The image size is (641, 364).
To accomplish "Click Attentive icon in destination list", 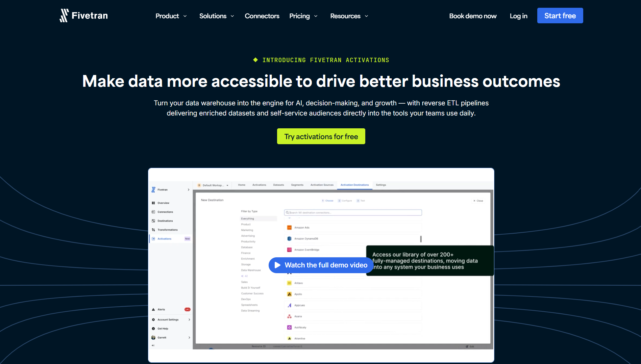I will point(289,338).
